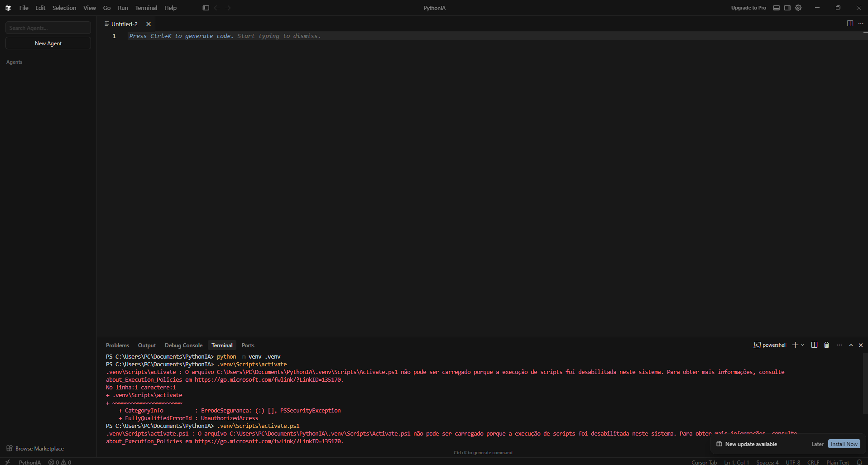Click the Ln 1, Col 1 position indicator
The image size is (868, 465).
coord(736,462)
